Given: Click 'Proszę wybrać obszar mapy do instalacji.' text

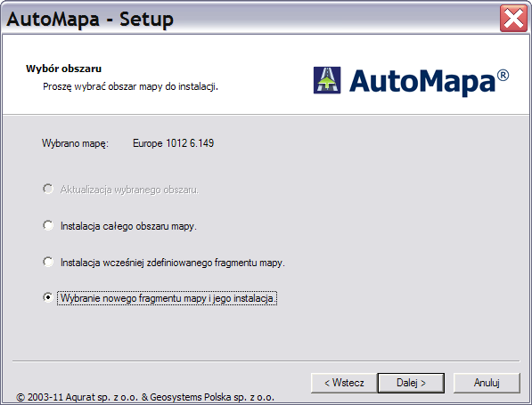Looking at the screenshot, I should click(x=130, y=86).
